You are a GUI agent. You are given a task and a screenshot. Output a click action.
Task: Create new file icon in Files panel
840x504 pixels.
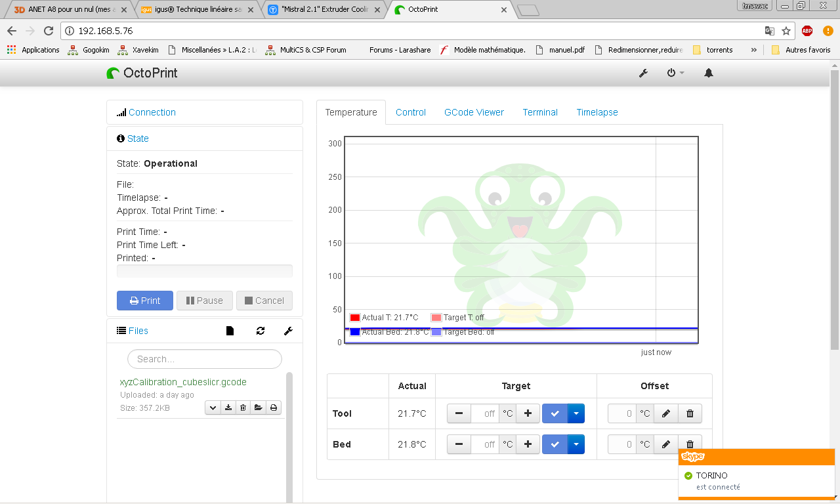tap(230, 331)
